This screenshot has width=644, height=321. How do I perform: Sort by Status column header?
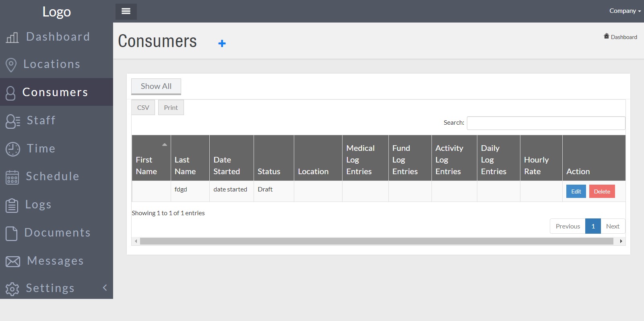pos(274,158)
